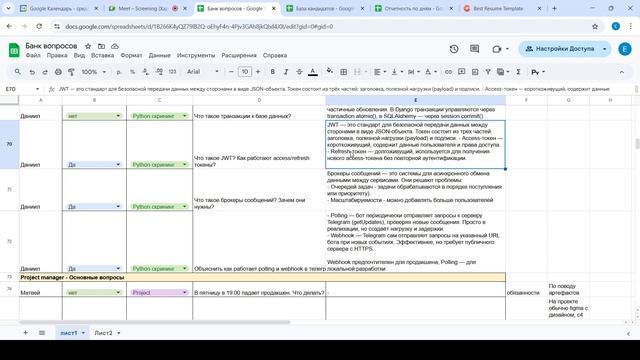Decrease the font size
This screenshot has height=360, width=640.
[x=231, y=72]
